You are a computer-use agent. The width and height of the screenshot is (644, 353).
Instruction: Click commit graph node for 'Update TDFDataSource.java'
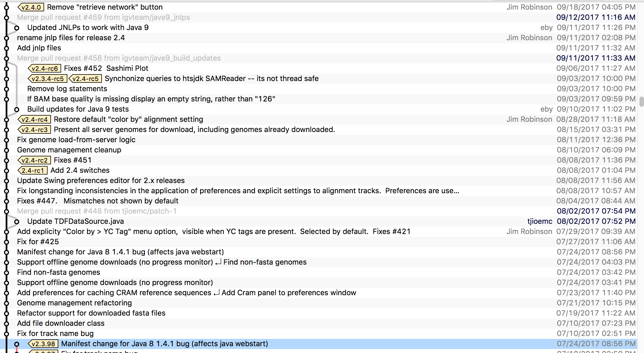click(17, 221)
